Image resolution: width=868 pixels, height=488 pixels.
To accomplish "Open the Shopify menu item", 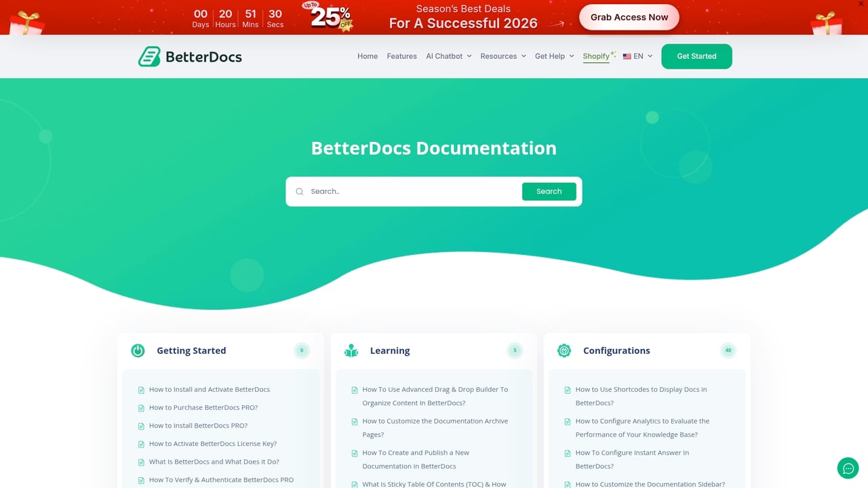I will [x=596, y=56].
